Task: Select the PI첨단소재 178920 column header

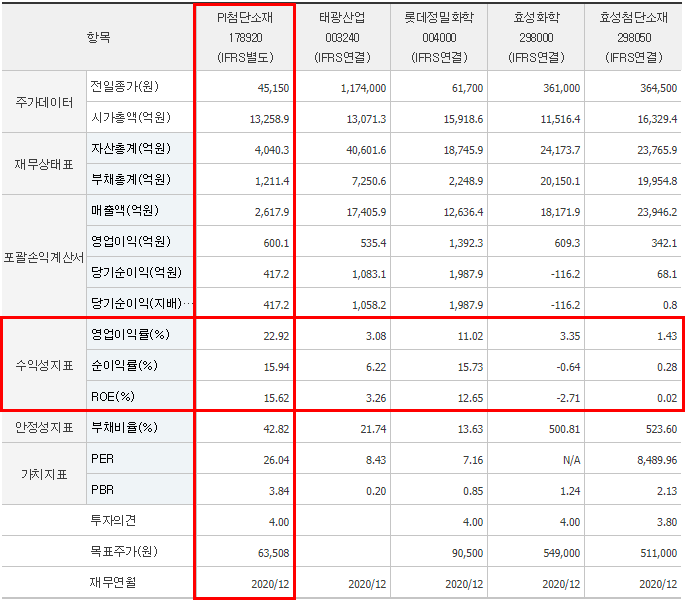Action: click(245, 38)
